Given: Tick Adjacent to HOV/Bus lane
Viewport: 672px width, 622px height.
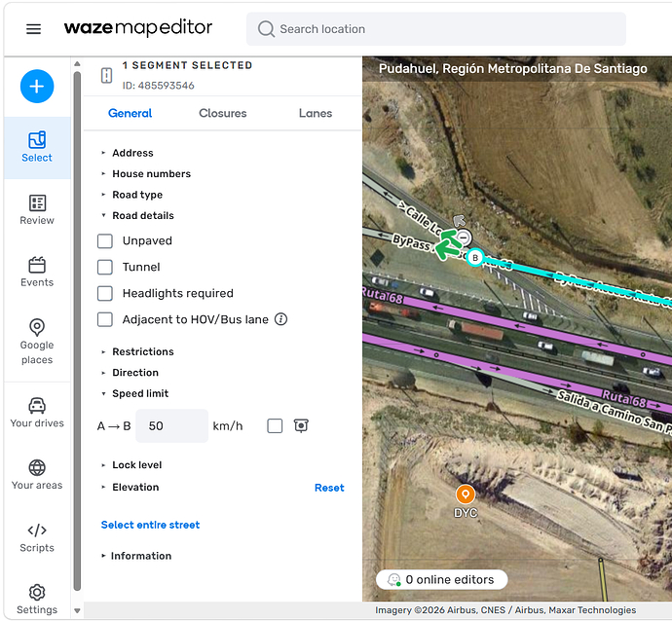Looking at the screenshot, I should pos(105,319).
